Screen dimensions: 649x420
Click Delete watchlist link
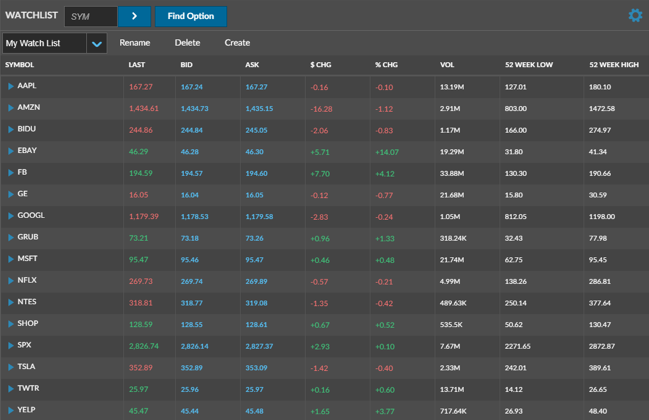tap(187, 43)
